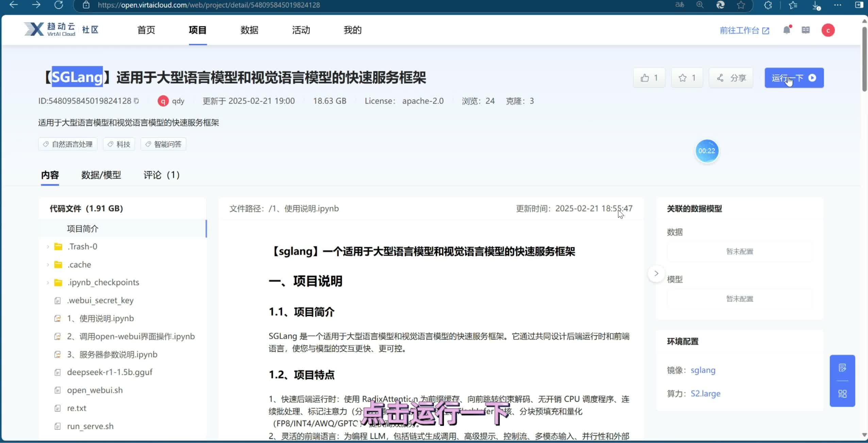Open the floating feedback edit icon
Viewport: 868px width, 443px height.
pos(842,367)
